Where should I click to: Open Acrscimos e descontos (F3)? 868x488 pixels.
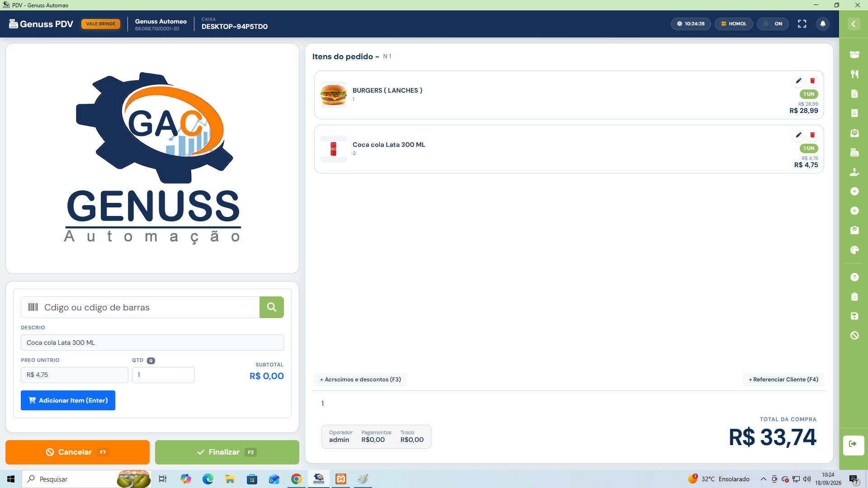[x=360, y=380]
